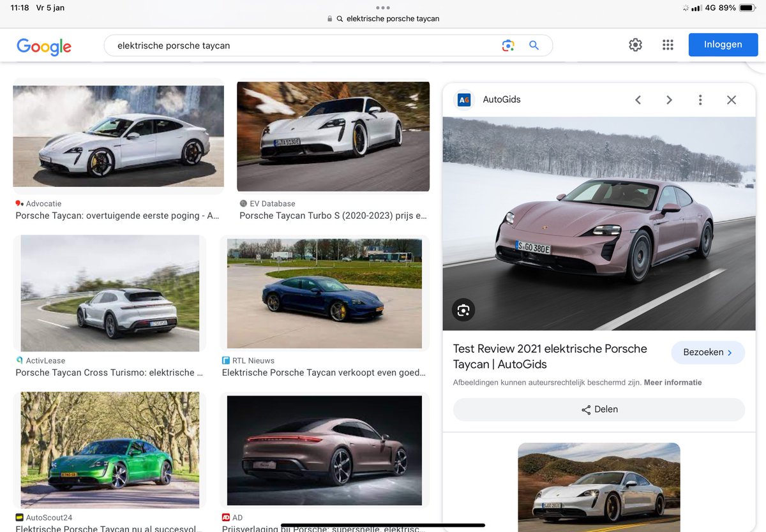This screenshot has height=532, width=766.
Task: Open the 'Meer informatie' link
Action: pyautogui.click(x=673, y=383)
